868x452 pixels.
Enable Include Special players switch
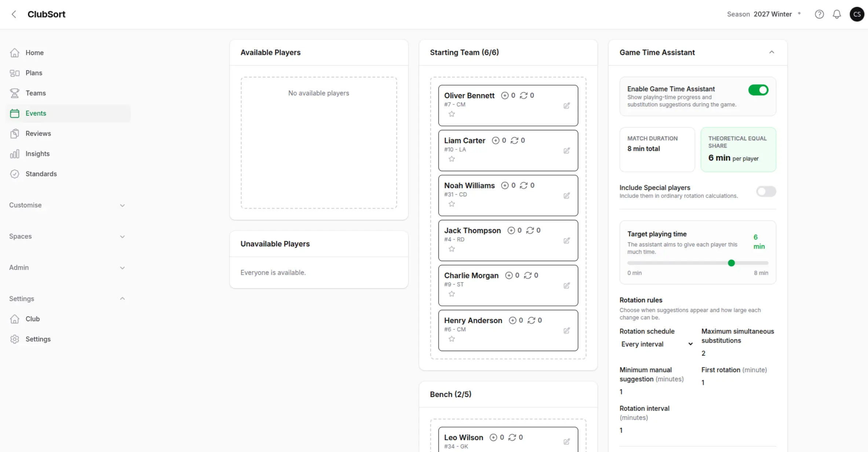click(x=766, y=191)
